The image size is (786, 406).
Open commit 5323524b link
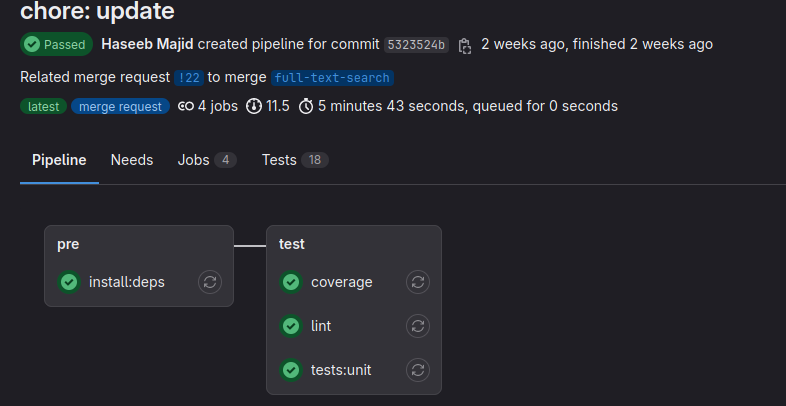[415, 45]
